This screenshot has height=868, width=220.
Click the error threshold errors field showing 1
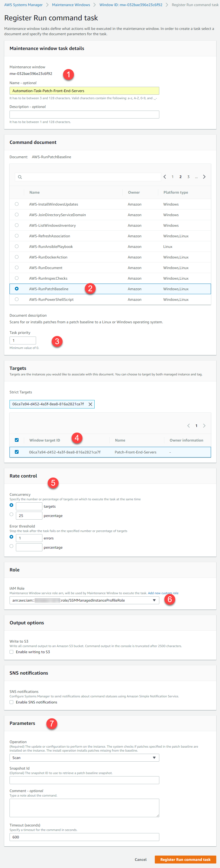pos(29,538)
